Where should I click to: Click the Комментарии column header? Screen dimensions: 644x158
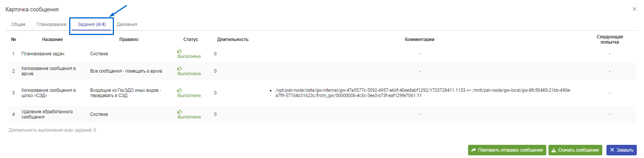click(420, 39)
